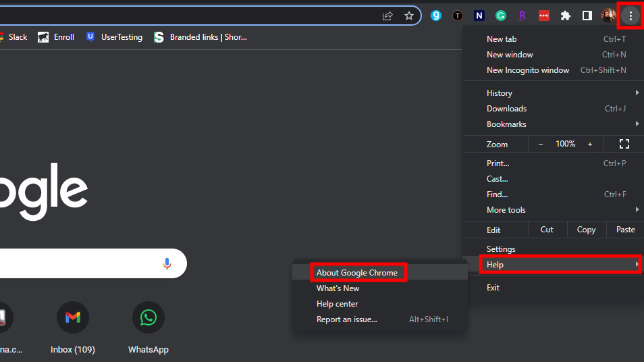Toggle the side panel icon

[x=587, y=16]
